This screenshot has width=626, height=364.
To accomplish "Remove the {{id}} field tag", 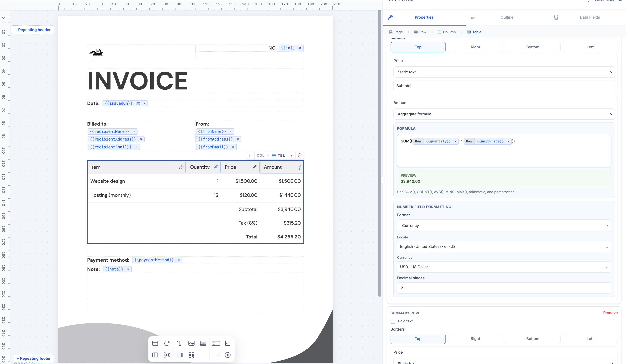I will coord(300,48).
